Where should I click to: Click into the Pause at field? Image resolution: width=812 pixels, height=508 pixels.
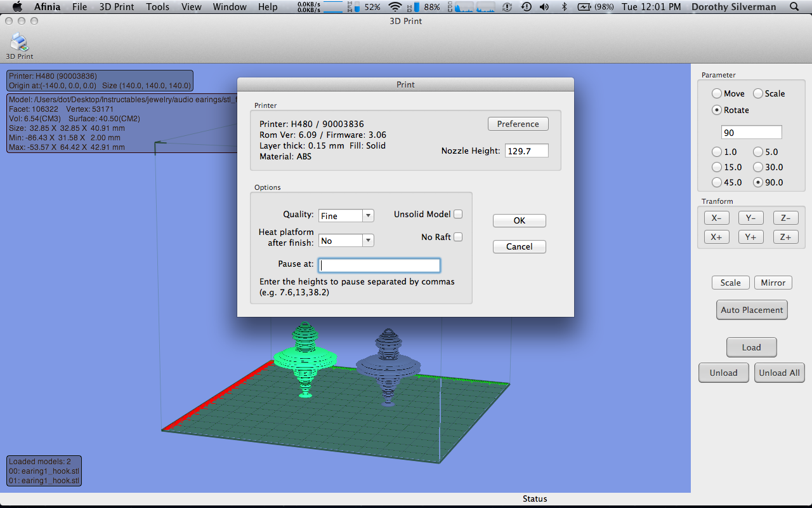[x=379, y=265]
